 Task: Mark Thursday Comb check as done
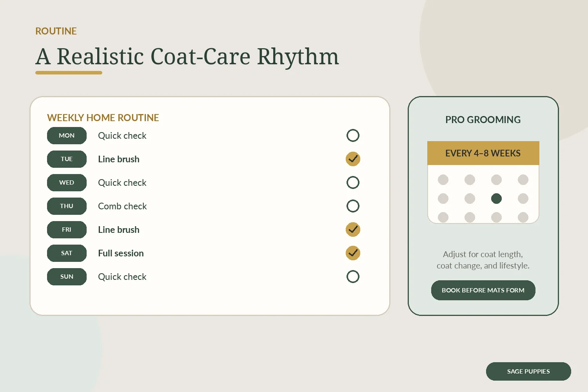click(353, 206)
